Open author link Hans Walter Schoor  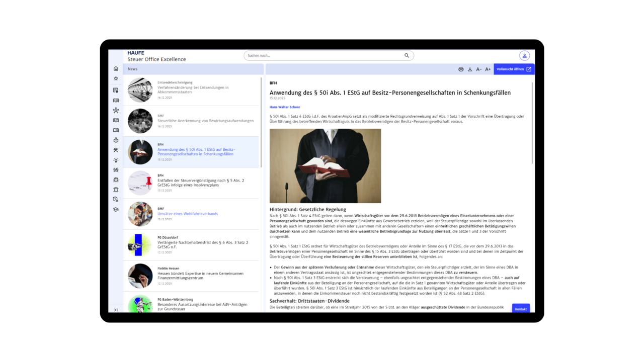click(x=285, y=107)
